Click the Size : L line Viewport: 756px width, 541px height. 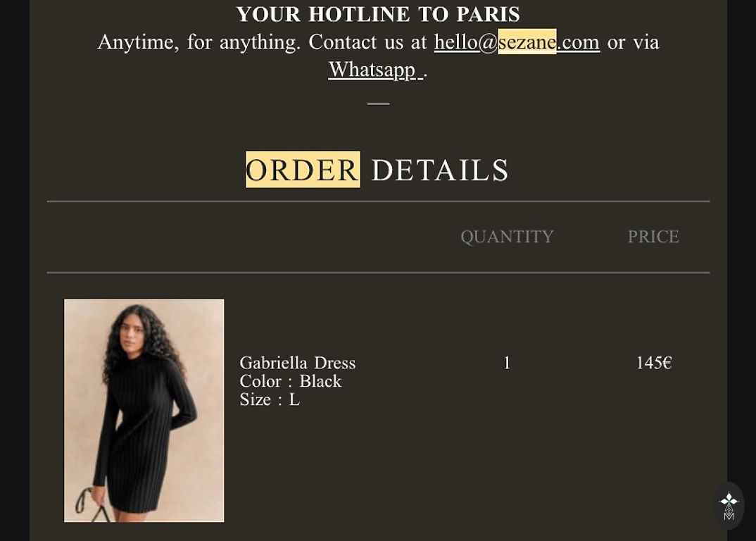tap(270, 399)
